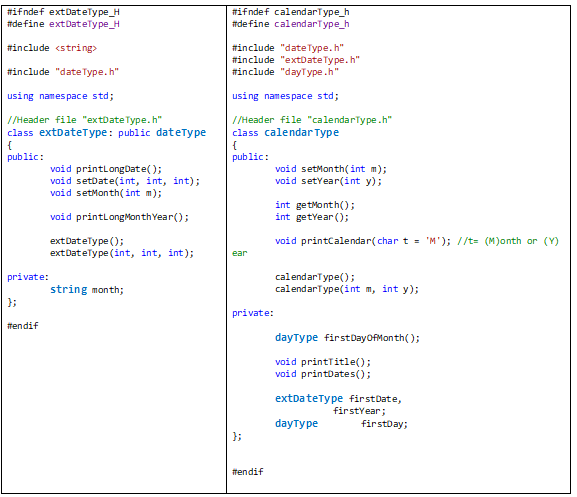
Task: Click '#include "dateType.h"' in right panel
Action: coord(288,48)
